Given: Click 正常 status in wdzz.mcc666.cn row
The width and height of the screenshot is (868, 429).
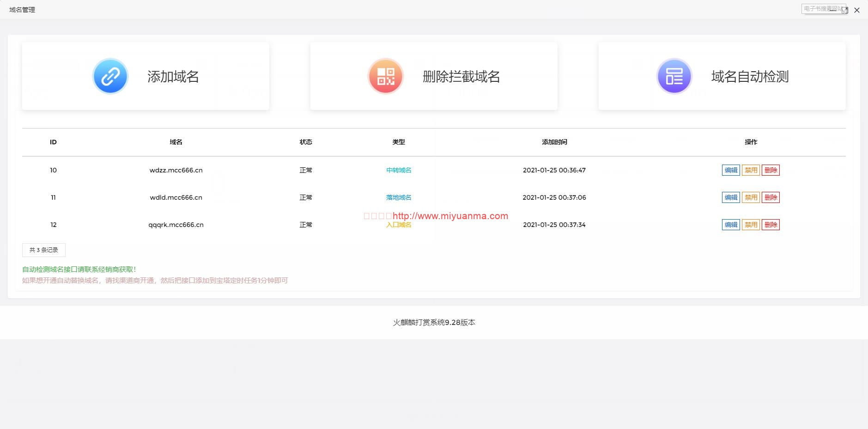Looking at the screenshot, I should coord(306,170).
